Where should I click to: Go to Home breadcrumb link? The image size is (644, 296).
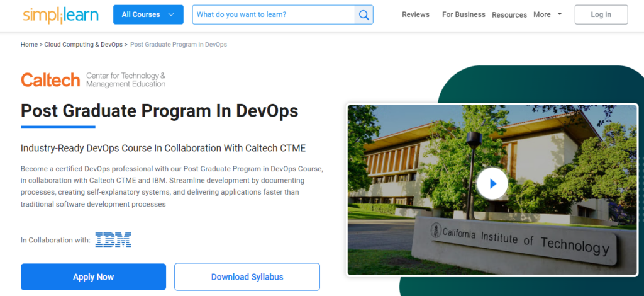[x=29, y=44]
